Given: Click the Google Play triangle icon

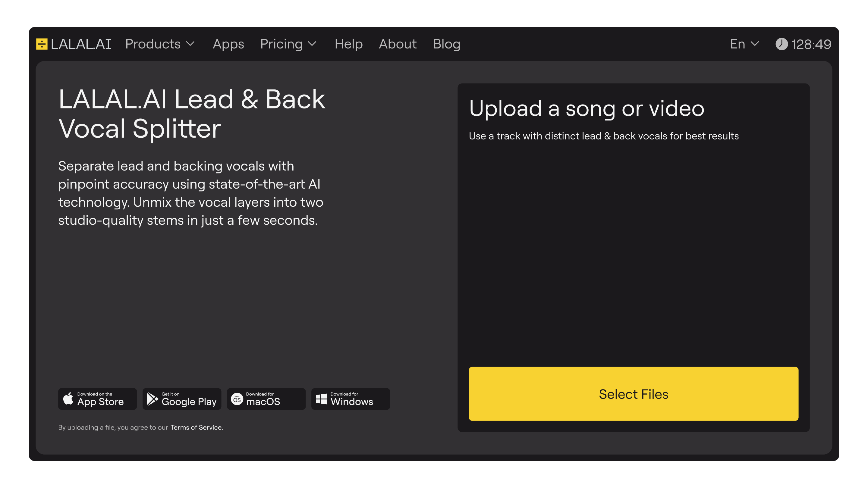Looking at the screenshot, I should (x=152, y=399).
